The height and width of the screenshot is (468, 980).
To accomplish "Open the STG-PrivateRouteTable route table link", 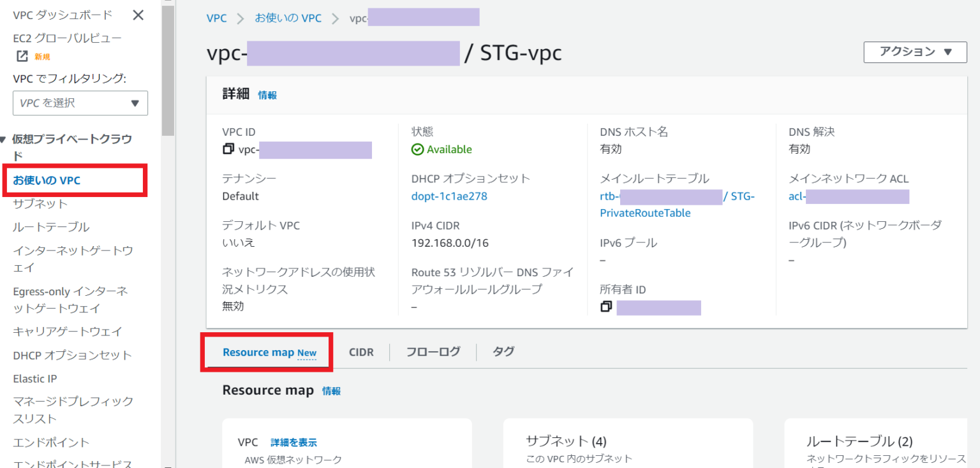I will (x=645, y=212).
